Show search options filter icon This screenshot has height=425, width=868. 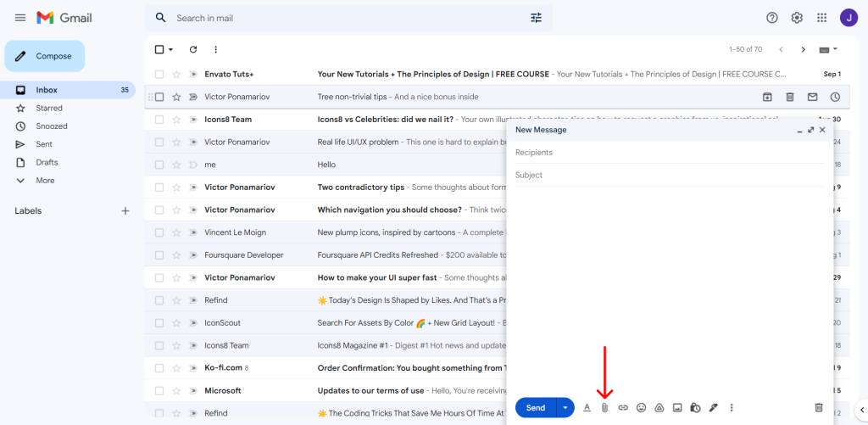tap(536, 18)
